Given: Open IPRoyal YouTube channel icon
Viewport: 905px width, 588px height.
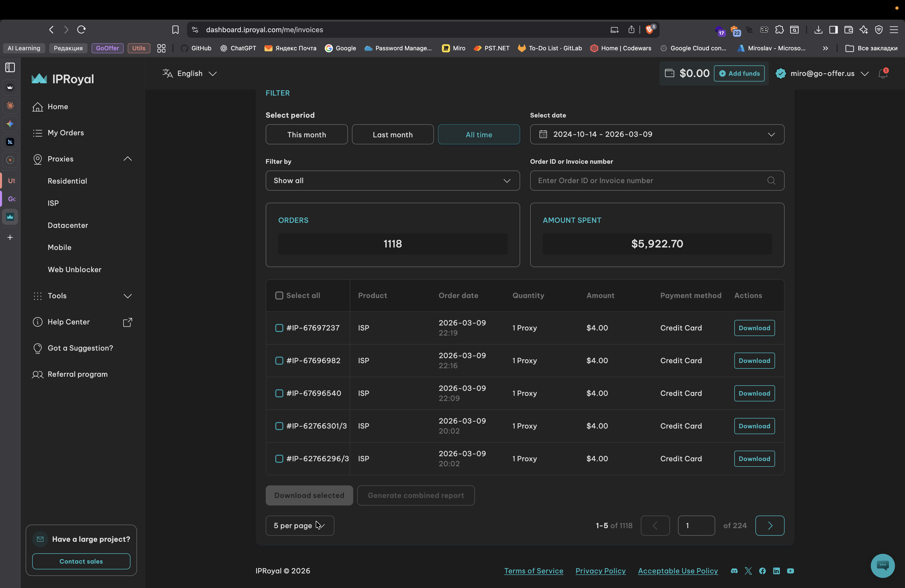Looking at the screenshot, I should click(790, 571).
